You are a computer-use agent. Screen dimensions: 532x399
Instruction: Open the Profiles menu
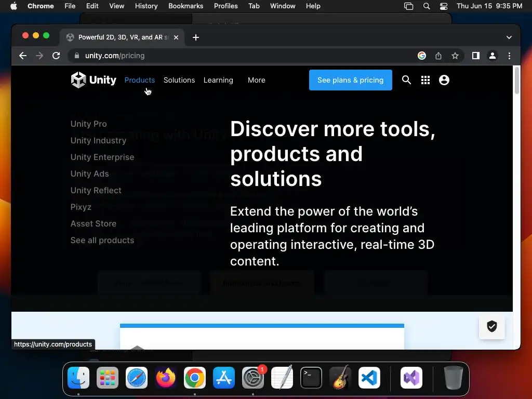tap(225, 6)
